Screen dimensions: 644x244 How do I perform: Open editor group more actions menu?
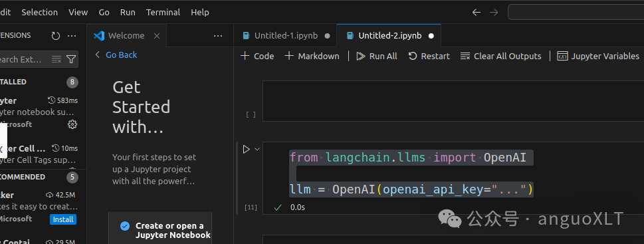tap(218, 36)
